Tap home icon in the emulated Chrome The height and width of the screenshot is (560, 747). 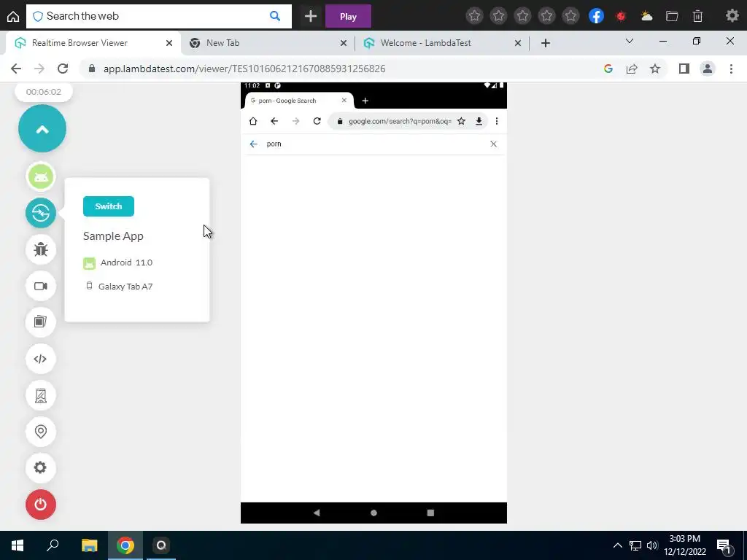tap(253, 121)
